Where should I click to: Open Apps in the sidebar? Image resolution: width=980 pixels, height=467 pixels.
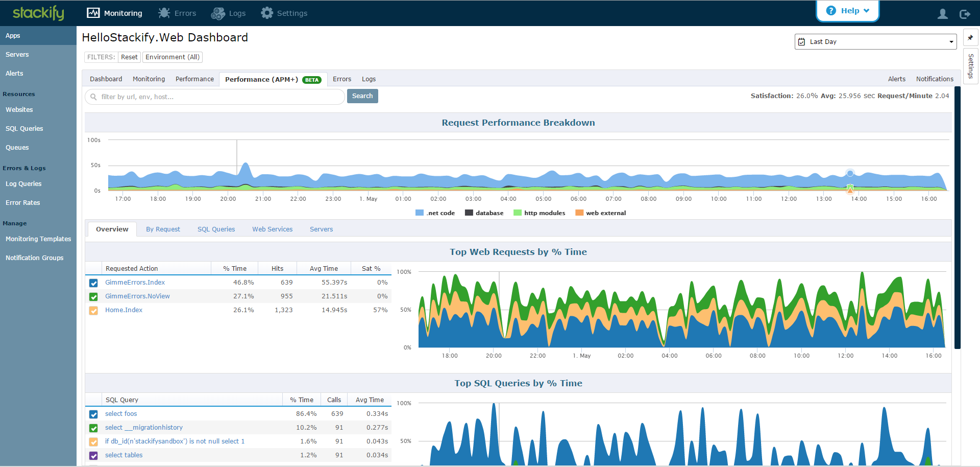38,36
